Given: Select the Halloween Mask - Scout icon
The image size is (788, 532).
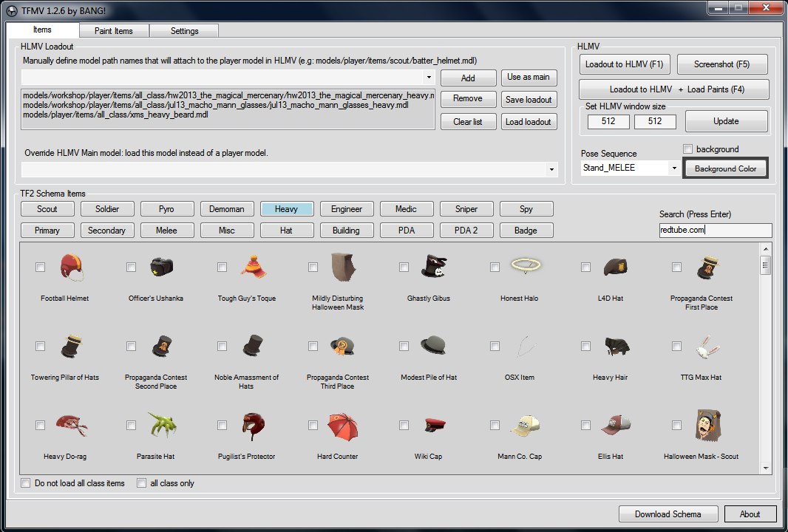Looking at the screenshot, I should pyautogui.click(x=708, y=425).
